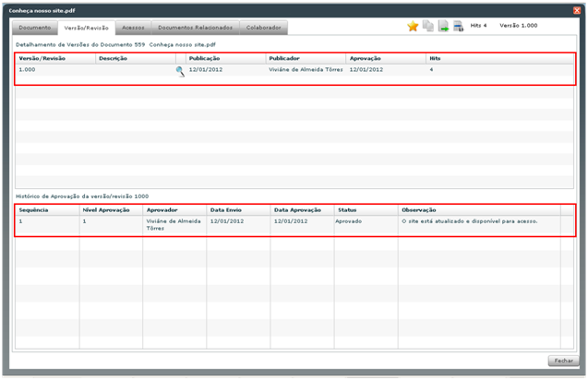Click approver name in approval history table
588x380 pixels.
pyautogui.click(x=174, y=225)
